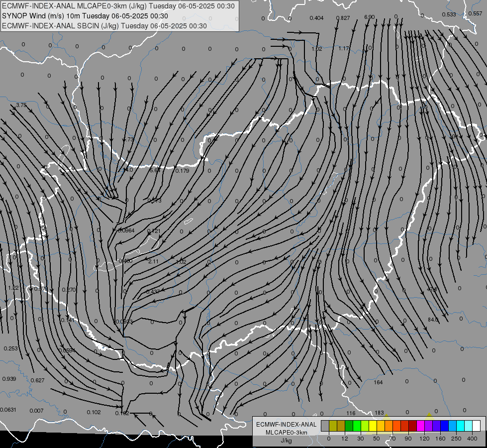The height and width of the screenshot is (448, 487).
Task: Select the cyan swatch right of 250
Action: [x=461, y=426]
